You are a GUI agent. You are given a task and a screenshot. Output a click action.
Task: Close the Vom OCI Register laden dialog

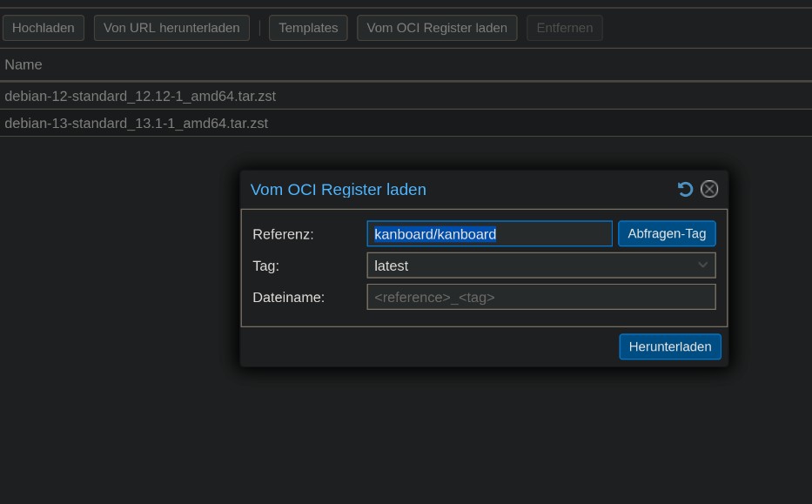709,189
